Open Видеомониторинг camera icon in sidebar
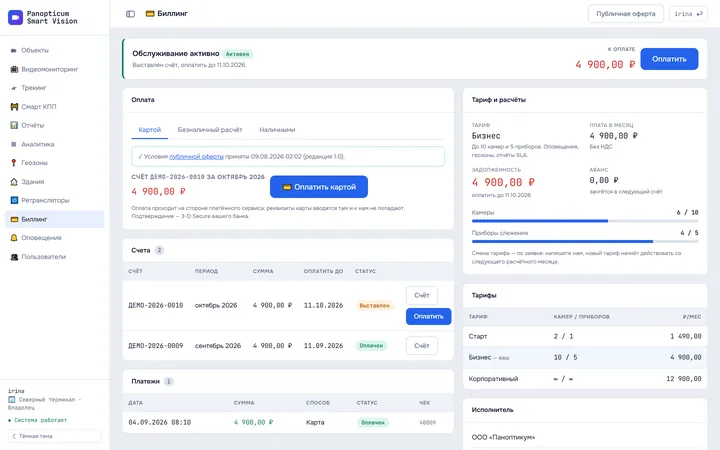The height and width of the screenshot is (450, 720). click(x=14, y=69)
